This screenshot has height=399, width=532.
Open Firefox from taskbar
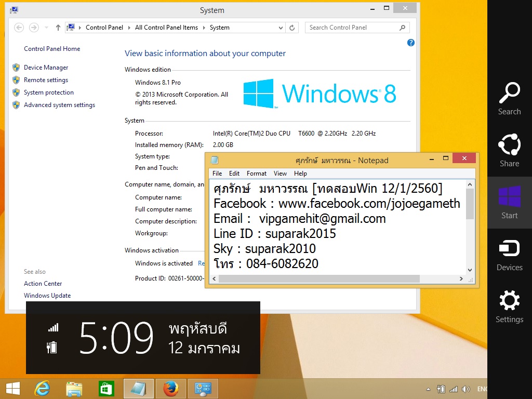point(170,389)
